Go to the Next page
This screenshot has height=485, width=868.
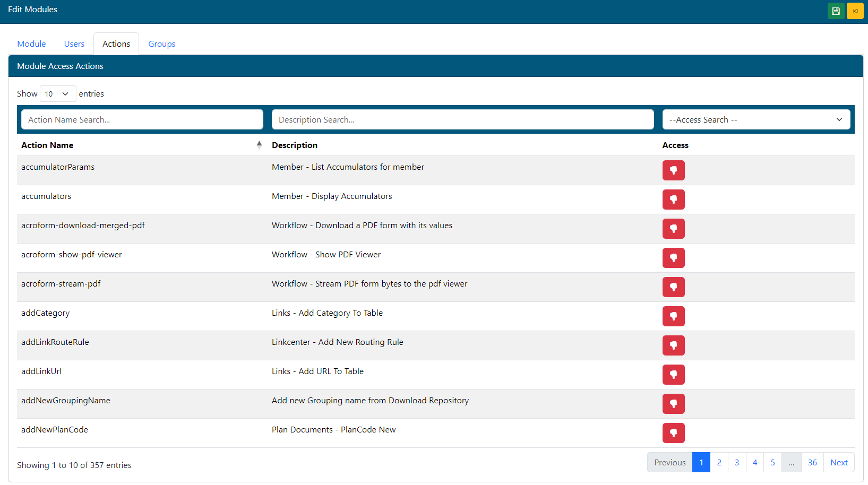(x=838, y=463)
